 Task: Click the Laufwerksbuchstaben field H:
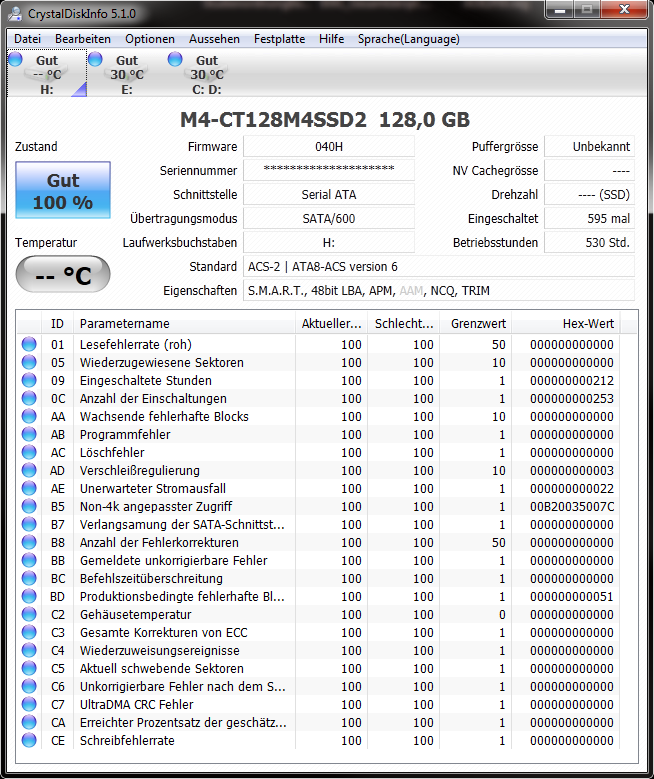coord(329,242)
